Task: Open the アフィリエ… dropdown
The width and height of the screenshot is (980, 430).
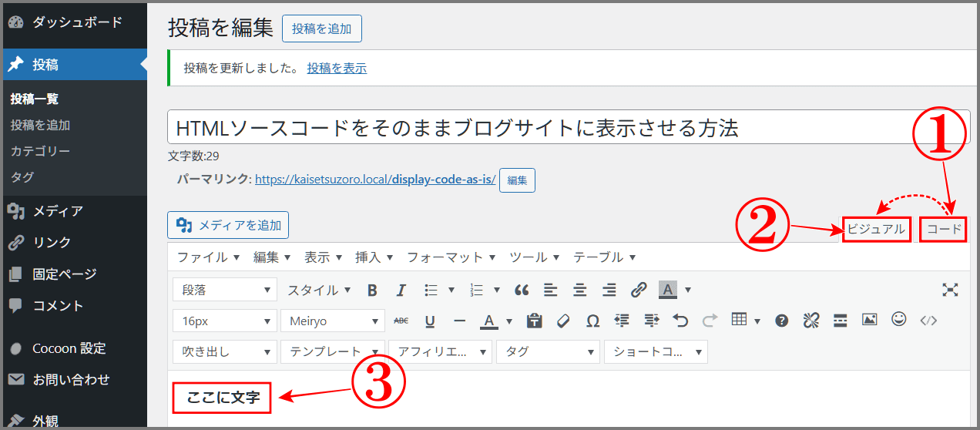Action: click(440, 351)
